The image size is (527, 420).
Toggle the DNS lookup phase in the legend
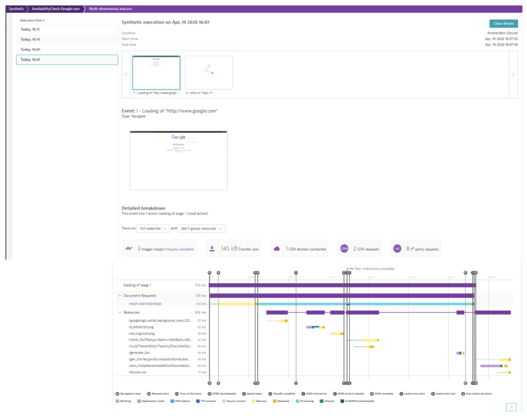click(172, 400)
